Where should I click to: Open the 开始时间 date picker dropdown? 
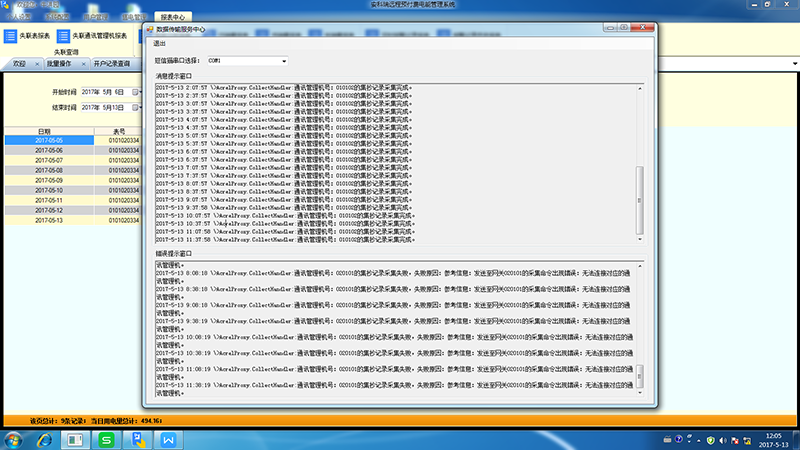(x=136, y=92)
